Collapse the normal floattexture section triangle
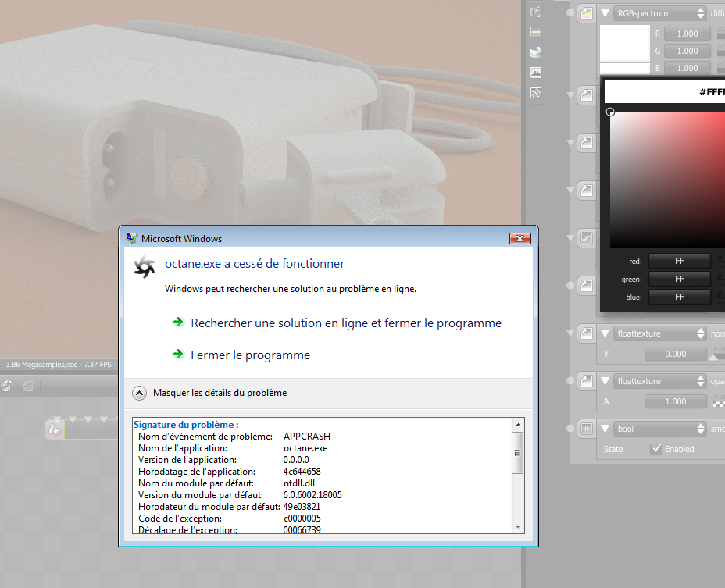The height and width of the screenshot is (588, 725). [605, 333]
